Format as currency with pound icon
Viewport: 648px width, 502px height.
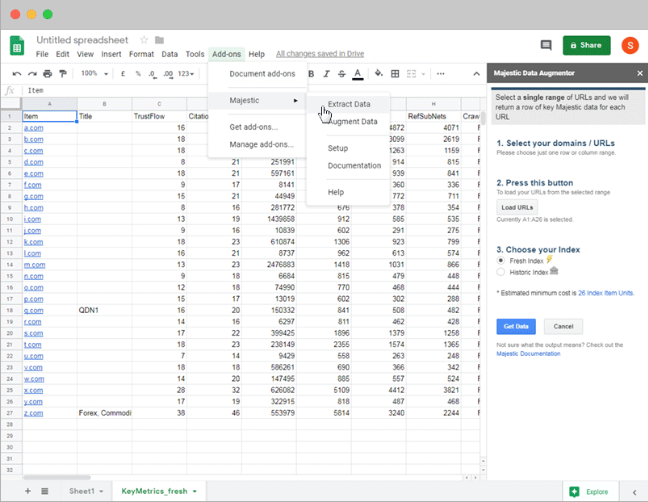pyautogui.click(x=123, y=74)
